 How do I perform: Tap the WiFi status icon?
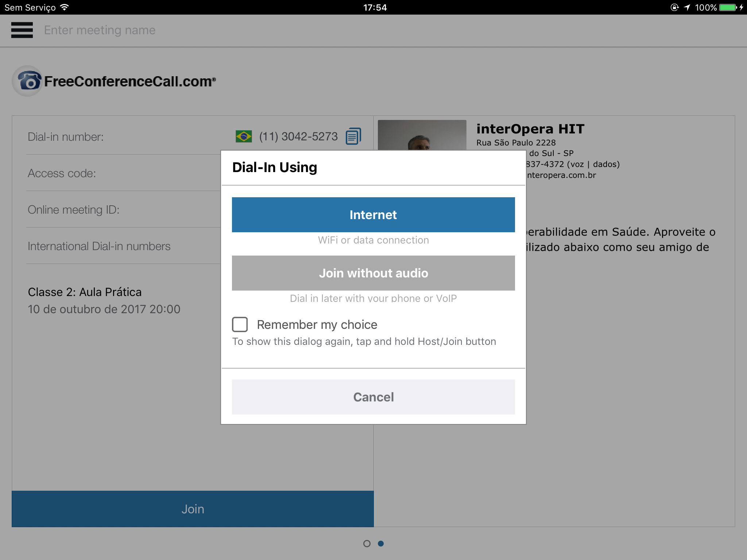click(65, 7)
